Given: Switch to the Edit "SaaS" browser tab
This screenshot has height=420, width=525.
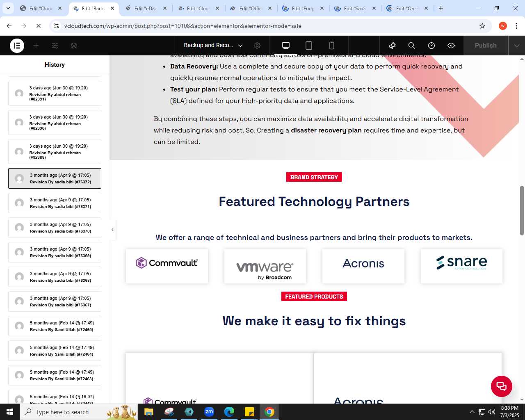Looking at the screenshot, I should [355, 8].
